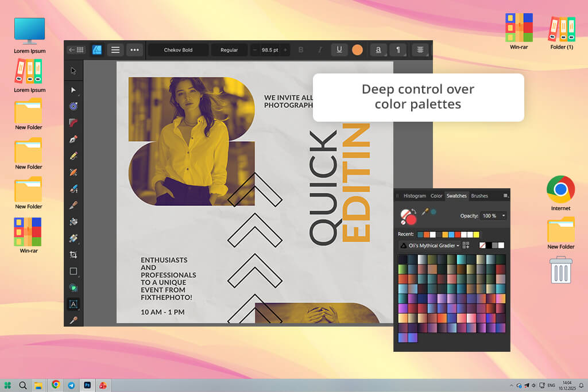Viewport: 588px width, 392px height.
Task: Open the Recycle Bin desktop icon
Action: 561,270
